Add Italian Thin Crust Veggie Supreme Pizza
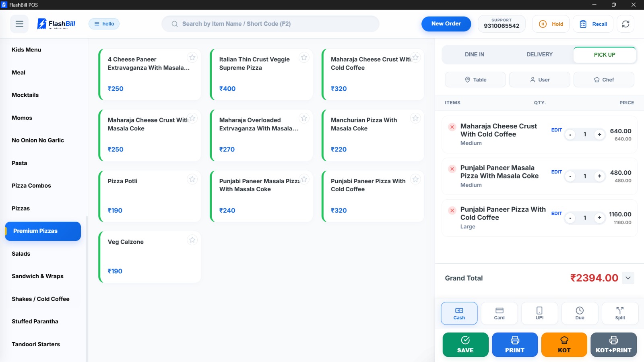The height and width of the screenshot is (362, 644). click(261, 74)
